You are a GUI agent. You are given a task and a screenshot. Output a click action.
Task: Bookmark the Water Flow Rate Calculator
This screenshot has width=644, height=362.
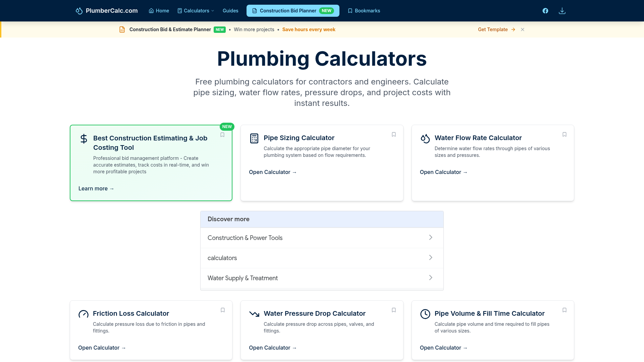pyautogui.click(x=565, y=134)
